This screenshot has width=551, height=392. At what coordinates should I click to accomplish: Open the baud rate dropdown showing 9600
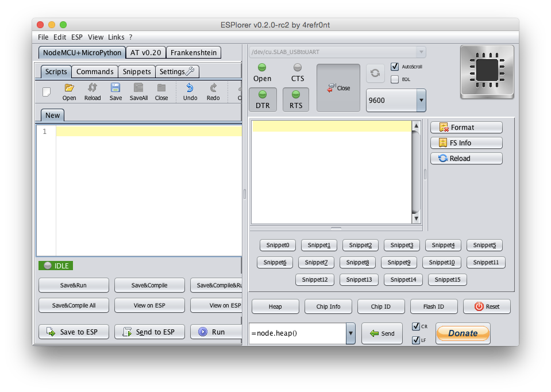pyautogui.click(x=421, y=100)
